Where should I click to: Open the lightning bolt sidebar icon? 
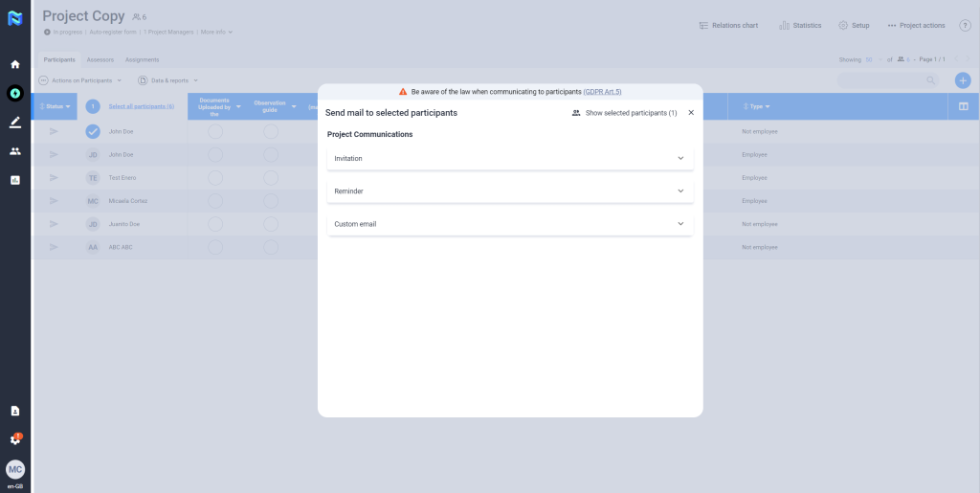15,94
